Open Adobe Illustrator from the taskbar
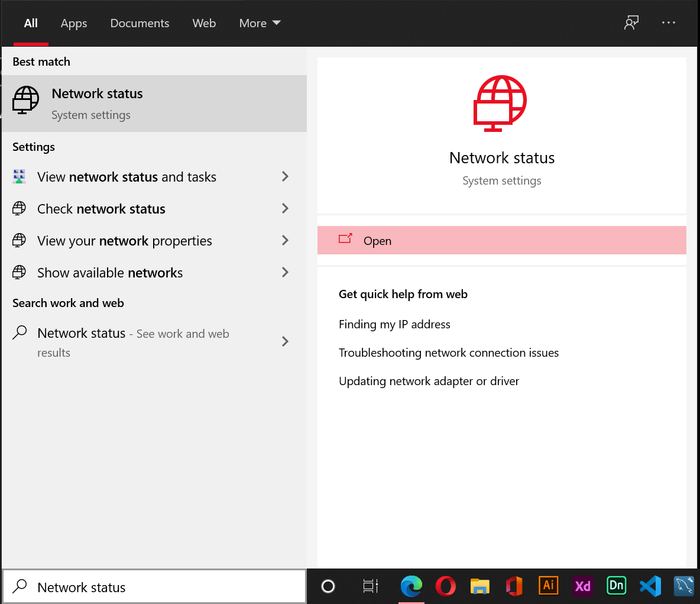700x604 pixels. click(548, 586)
